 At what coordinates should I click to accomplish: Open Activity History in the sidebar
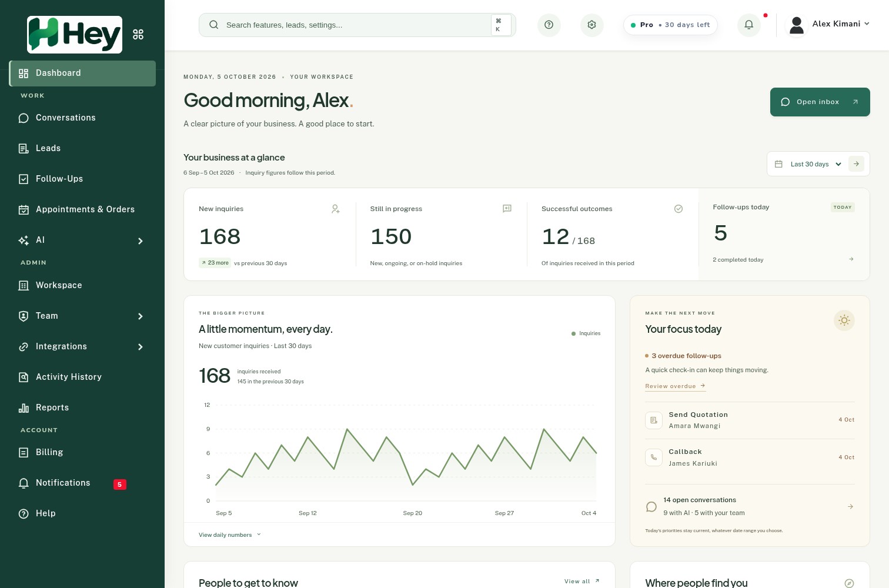[82, 377]
